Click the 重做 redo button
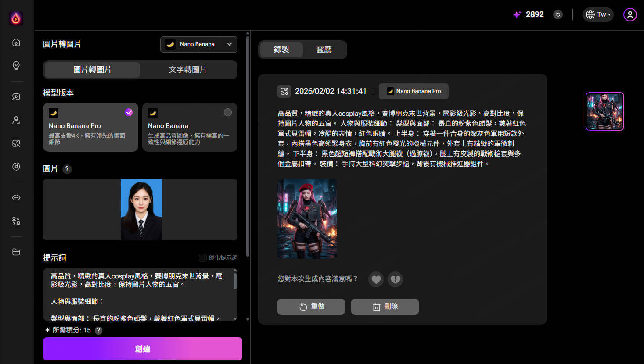The height and width of the screenshot is (364, 644). tap(311, 307)
